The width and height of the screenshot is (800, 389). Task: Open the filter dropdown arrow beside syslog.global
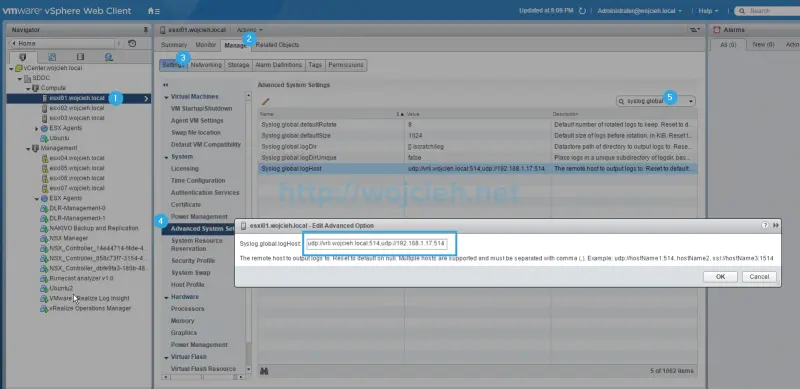[691, 102]
